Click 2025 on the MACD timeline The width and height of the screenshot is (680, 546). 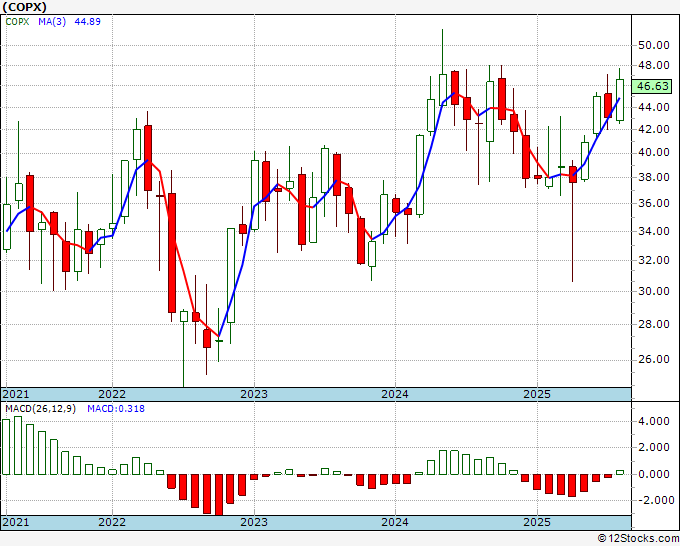537,522
